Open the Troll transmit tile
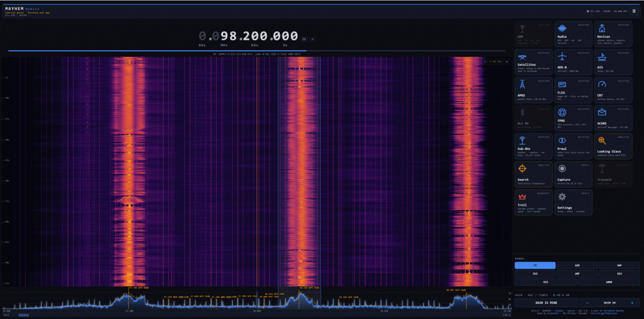Viewport: 644px width, 319px height. [533, 203]
